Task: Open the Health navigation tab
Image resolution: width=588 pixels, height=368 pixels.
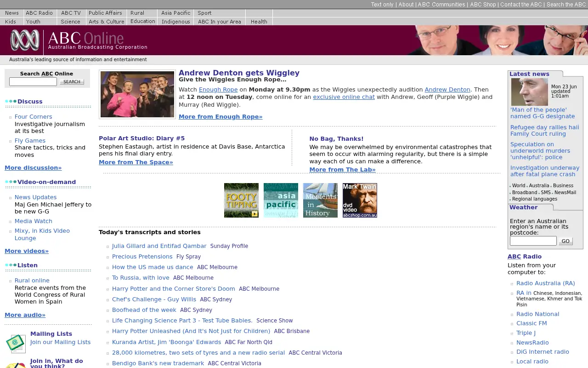Action: pyautogui.click(x=259, y=22)
